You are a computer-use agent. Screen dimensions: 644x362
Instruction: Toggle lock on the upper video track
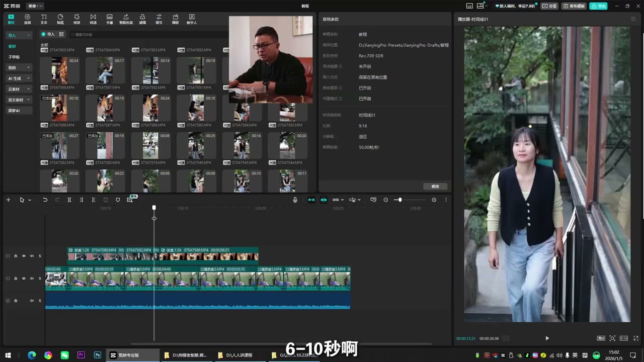tap(16, 256)
